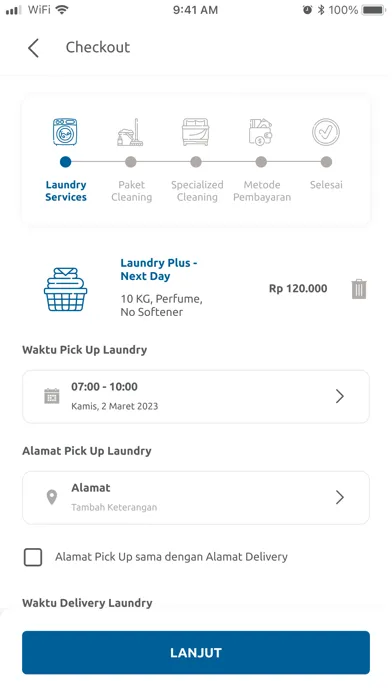Viewport: 392px width, 696px height.
Task: Open the Laundry Plus - Next Day title
Action: coord(158,269)
